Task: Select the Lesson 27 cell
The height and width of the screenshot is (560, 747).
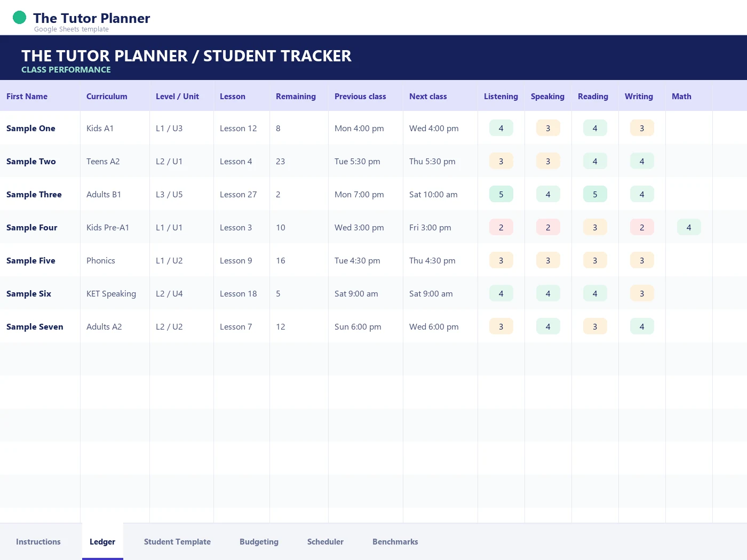Action: [242, 194]
